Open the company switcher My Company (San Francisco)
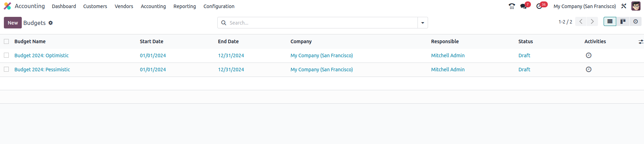 tap(585, 6)
